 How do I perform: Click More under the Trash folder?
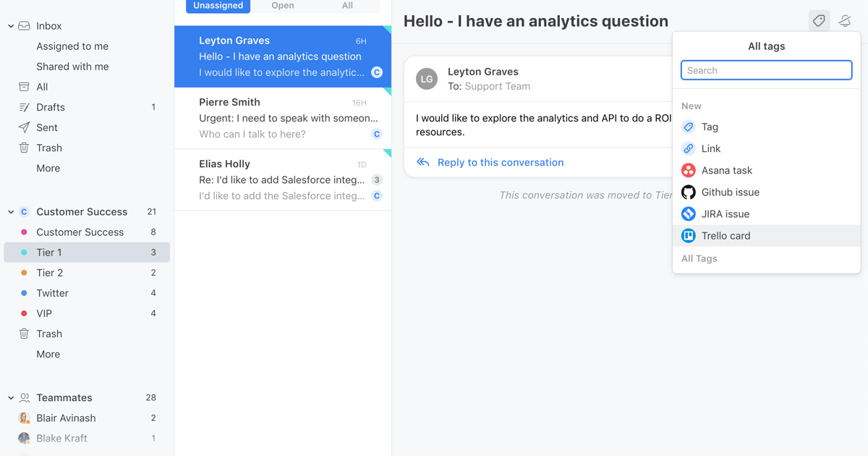[x=48, y=167]
